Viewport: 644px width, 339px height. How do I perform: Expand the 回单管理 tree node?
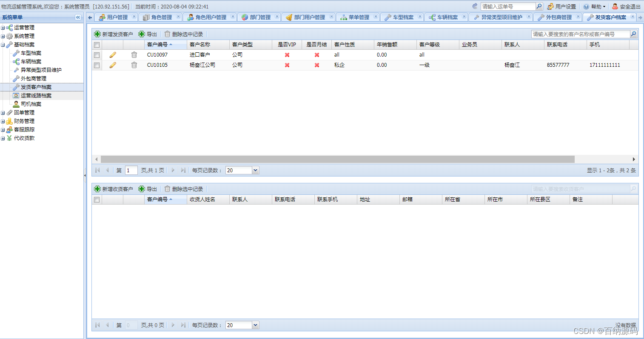click(x=3, y=113)
